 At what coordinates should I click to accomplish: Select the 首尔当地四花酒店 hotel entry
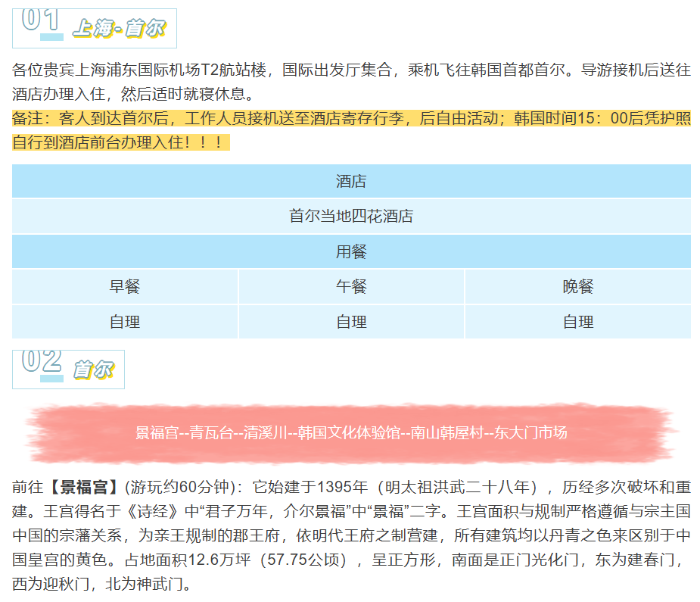[350, 216]
